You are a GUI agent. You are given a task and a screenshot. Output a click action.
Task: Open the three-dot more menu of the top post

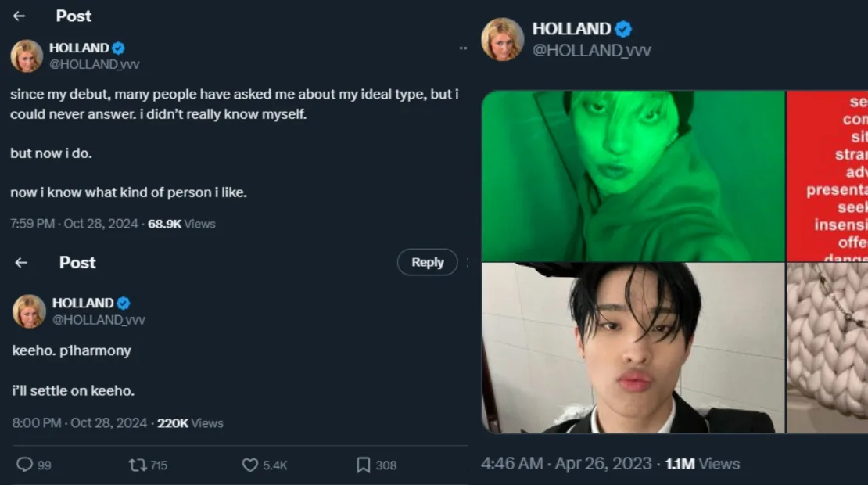pos(463,48)
